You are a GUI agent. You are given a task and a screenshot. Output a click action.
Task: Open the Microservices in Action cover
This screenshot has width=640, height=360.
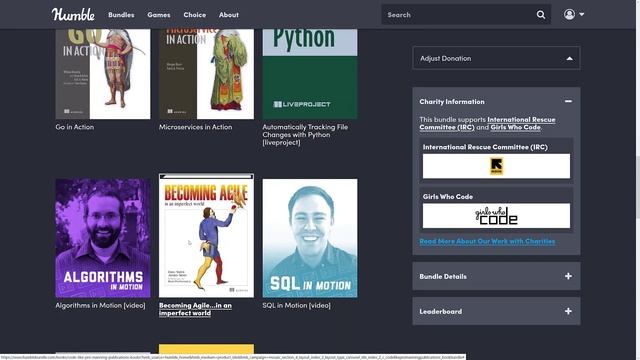[206, 74]
